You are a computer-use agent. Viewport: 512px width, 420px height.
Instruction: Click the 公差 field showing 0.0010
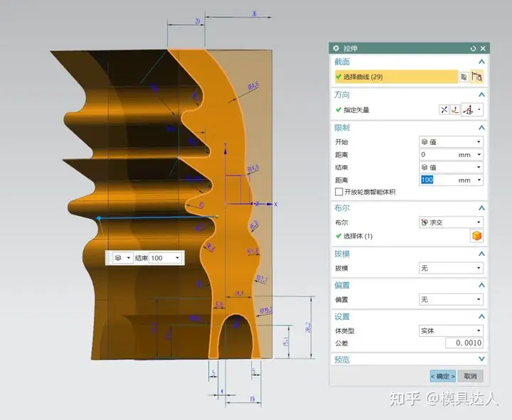click(464, 343)
